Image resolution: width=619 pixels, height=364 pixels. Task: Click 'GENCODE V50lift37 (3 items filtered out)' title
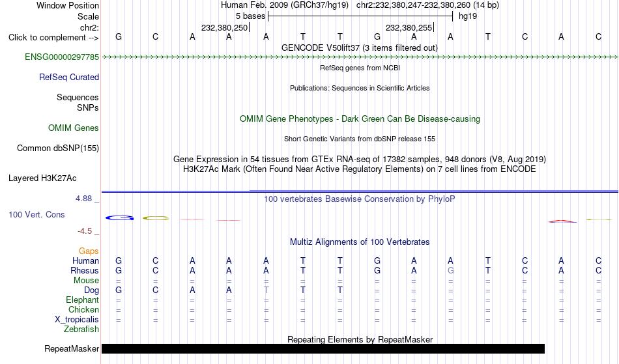(x=360, y=48)
